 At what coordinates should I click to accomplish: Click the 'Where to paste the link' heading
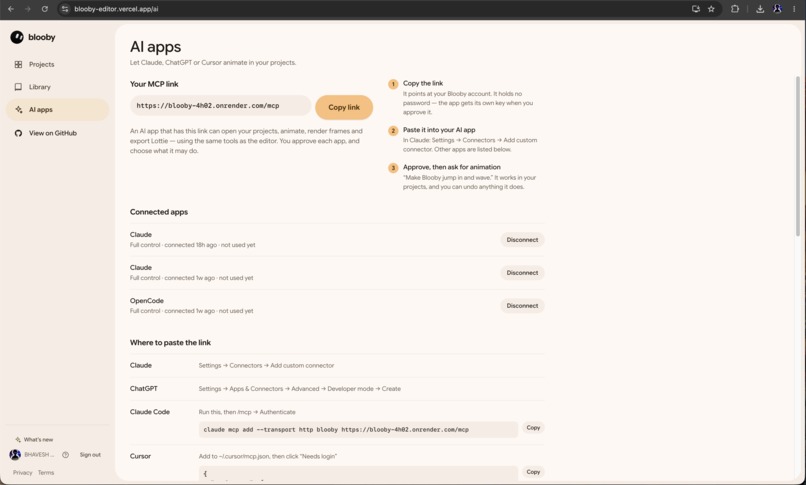point(170,343)
